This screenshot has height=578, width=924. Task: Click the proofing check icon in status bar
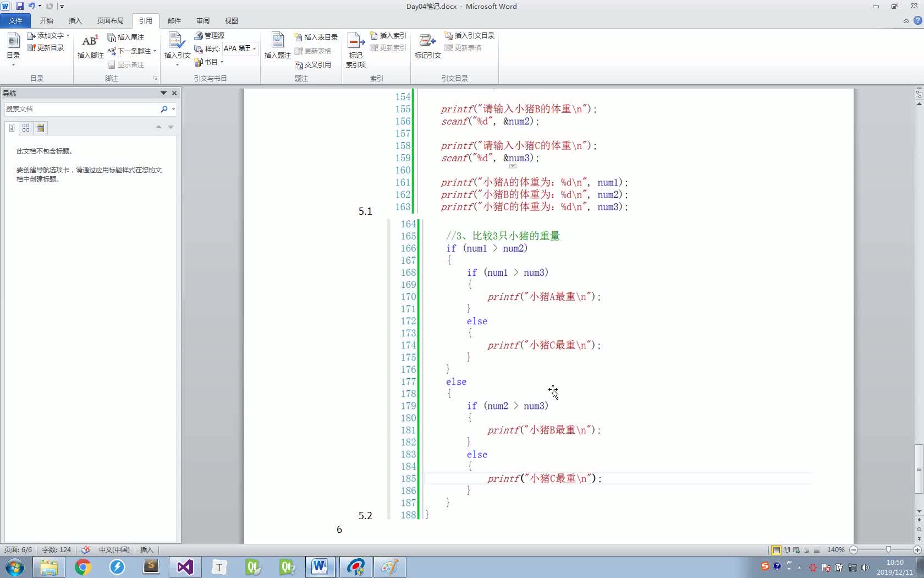click(85, 549)
